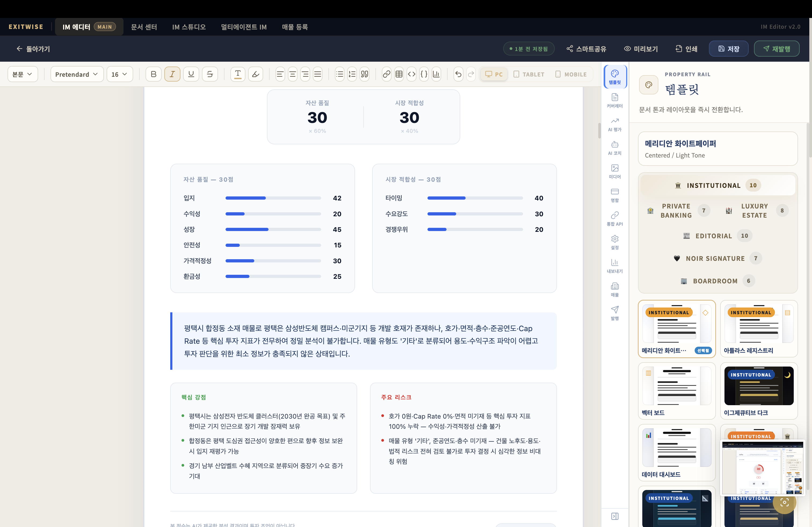
Task: Open the AI 코치 sidebar panel
Action: click(614, 148)
